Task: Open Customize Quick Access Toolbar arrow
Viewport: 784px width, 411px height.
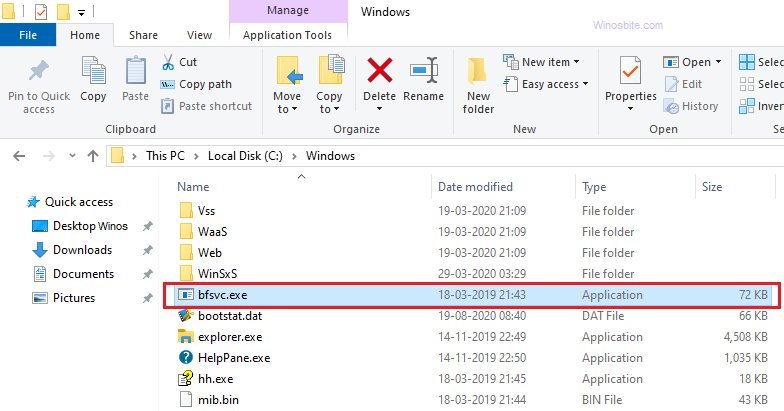Action: pyautogui.click(x=82, y=12)
